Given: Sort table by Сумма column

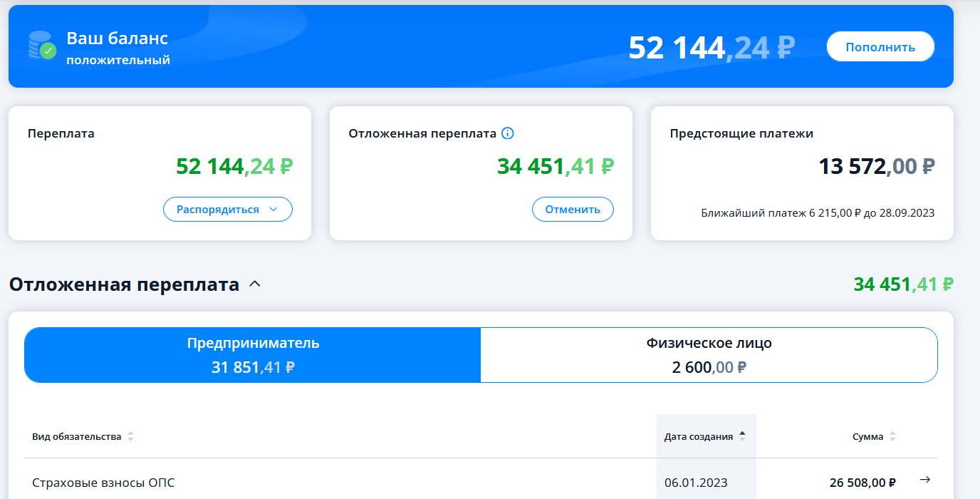Looking at the screenshot, I should click(874, 436).
